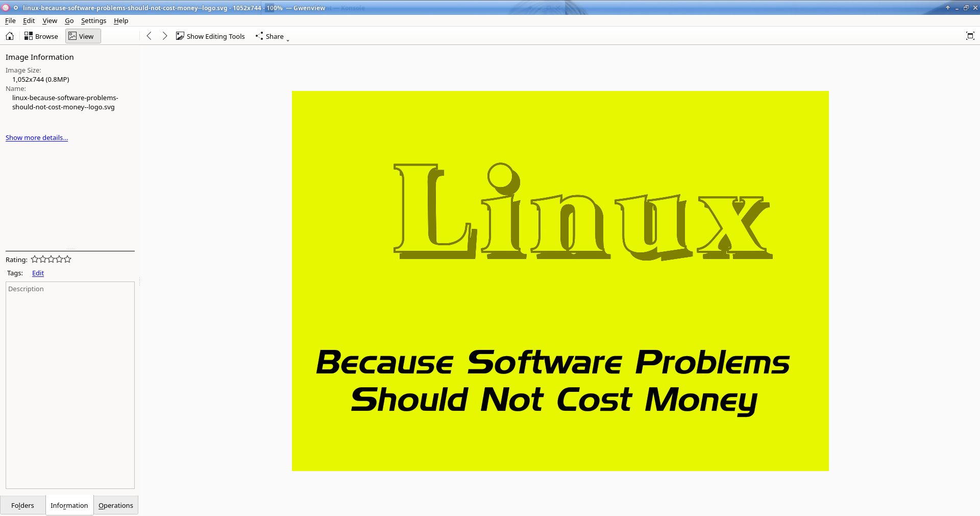Image resolution: width=980 pixels, height=516 pixels.
Task: Switch to Browse mode
Action: (x=41, y=36)
